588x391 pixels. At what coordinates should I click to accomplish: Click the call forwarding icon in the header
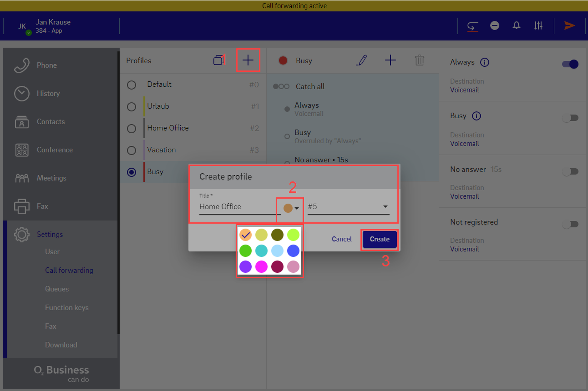[472, 26]
